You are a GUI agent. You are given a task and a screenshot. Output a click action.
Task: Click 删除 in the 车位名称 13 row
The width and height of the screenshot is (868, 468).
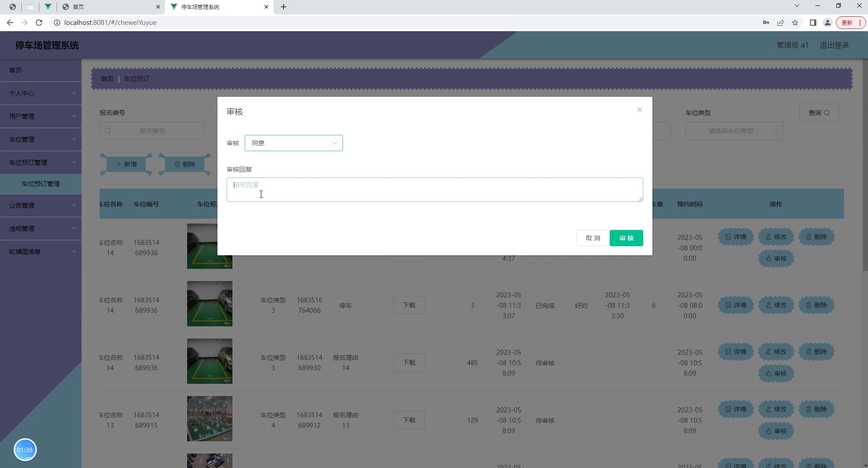click(x=816, y=409)
